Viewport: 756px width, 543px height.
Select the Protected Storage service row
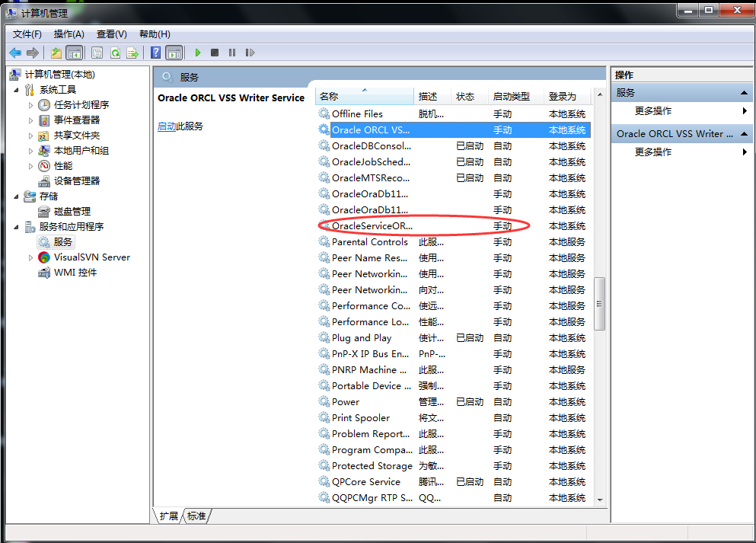(x=454, y=466)
